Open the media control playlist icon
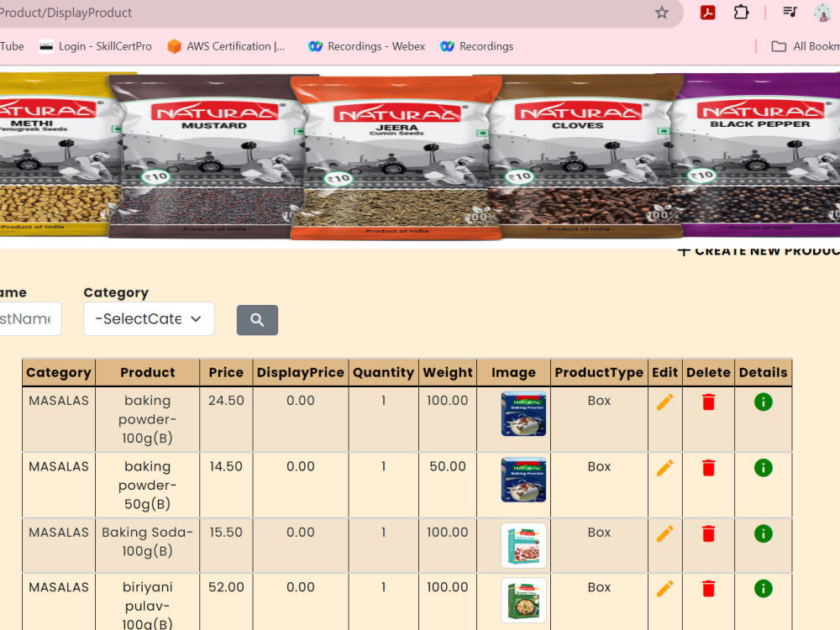 (790, 13)
